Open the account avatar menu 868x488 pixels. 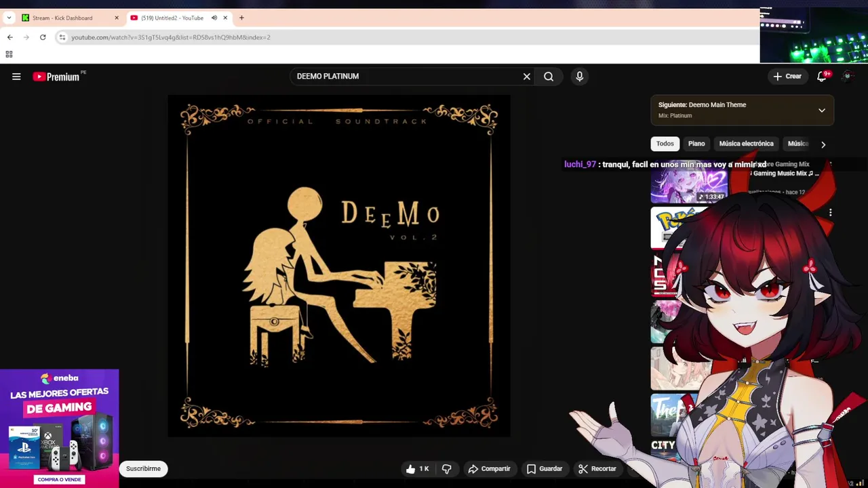pyautogui.click(x=848, y=77)
